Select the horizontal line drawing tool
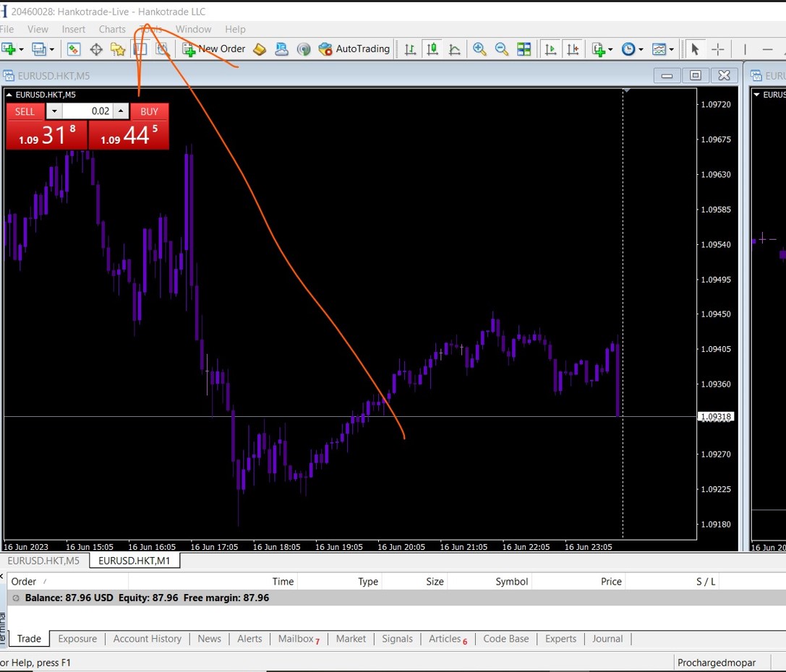This screenshot has height=672, width=786. [x=767, y=49]
